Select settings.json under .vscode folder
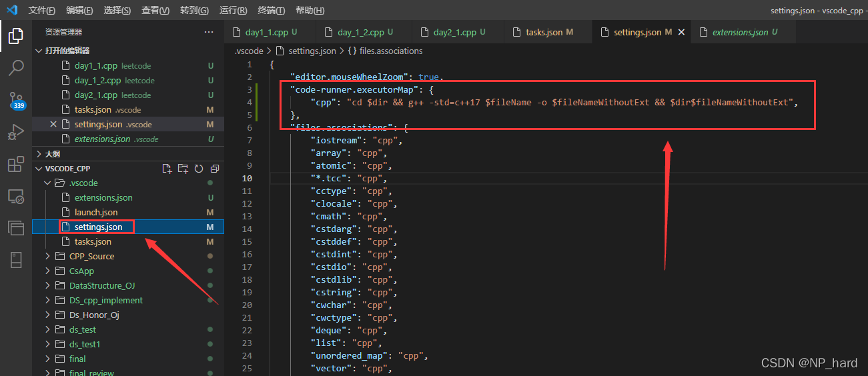Image resolution: width=868 pixels, height=376 pixels. tap(127, 227)
